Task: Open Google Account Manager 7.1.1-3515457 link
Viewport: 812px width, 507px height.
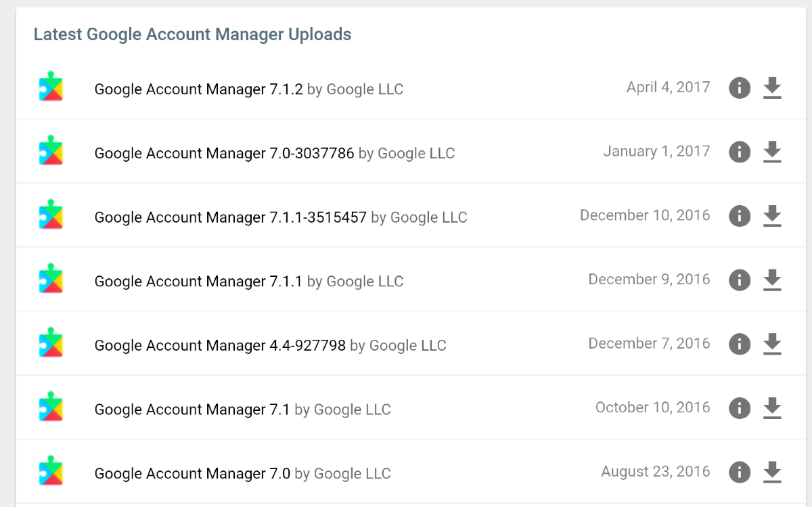Action: (230, 217)
